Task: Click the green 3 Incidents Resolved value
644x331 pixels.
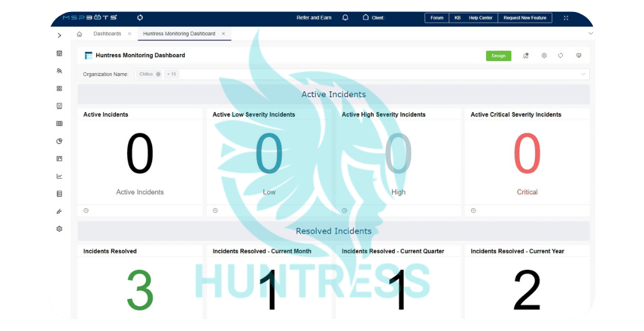Action: 140,290
